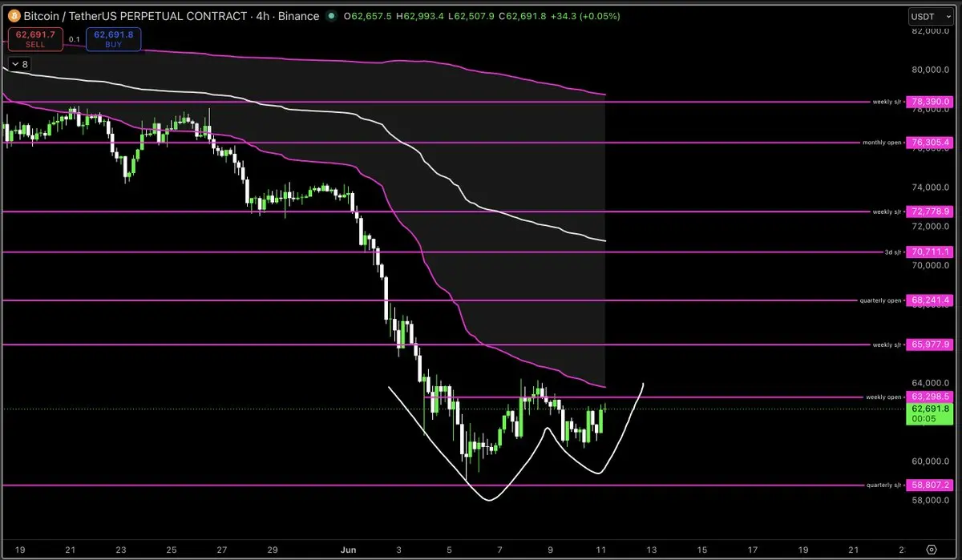Screen dimensions: 962x560
Task: Select the 72,778.9 weekly s/r price label
Action: 930,212
